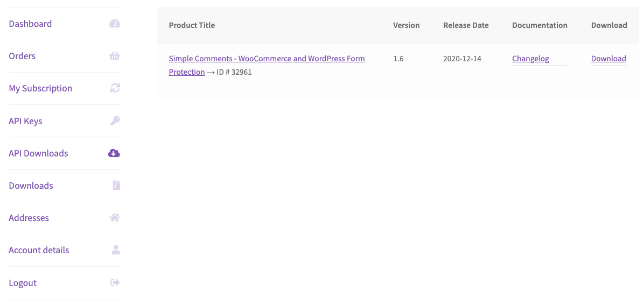Open Account details text link
This screenshot has width=644, height=307.
click(39, 250)
